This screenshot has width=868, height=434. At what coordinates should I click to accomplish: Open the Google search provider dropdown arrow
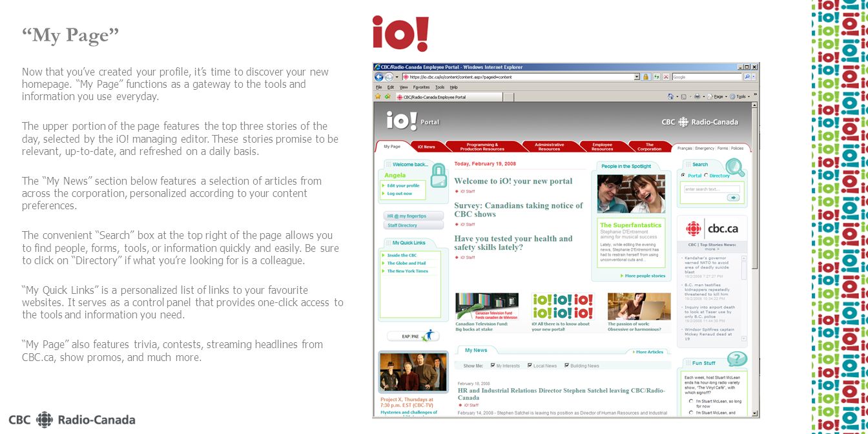(753, 77)
